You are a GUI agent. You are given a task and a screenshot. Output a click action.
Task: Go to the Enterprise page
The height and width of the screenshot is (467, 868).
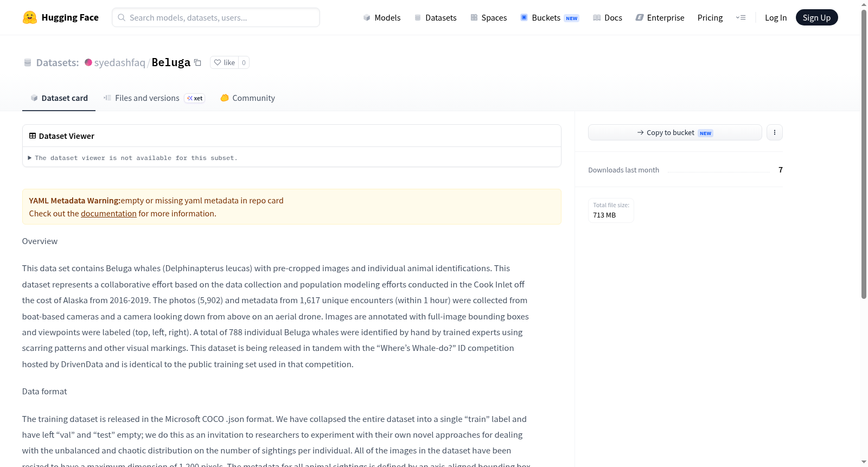coord(660,17)
